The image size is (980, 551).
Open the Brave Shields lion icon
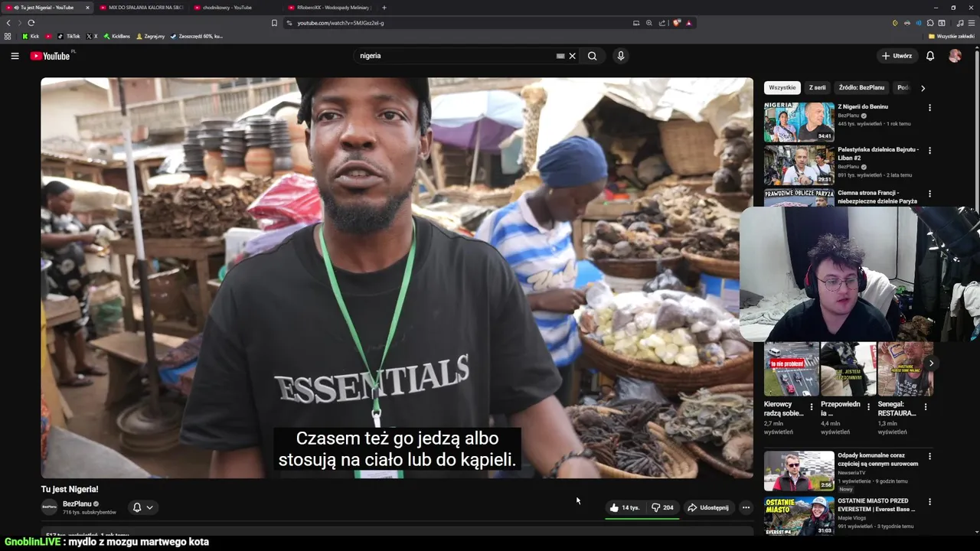pyautogui.click(x=677, y=23)
